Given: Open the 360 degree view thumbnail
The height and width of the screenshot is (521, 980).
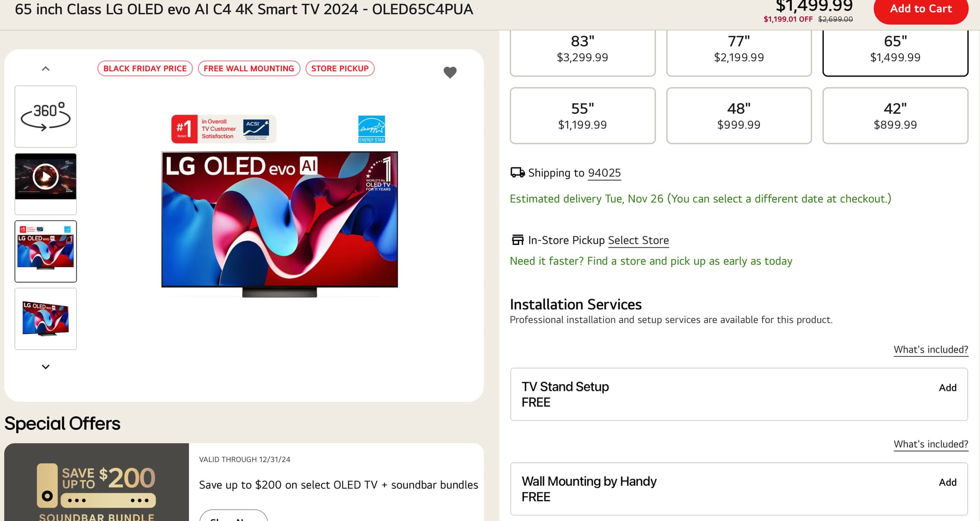Looking at the screenshot, I should (45, 116).
